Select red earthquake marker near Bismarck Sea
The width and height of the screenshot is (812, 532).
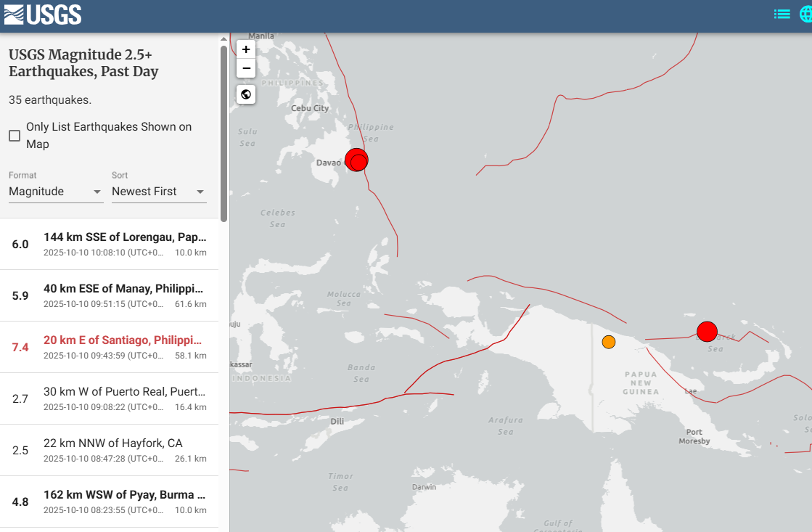click(706, 332)
